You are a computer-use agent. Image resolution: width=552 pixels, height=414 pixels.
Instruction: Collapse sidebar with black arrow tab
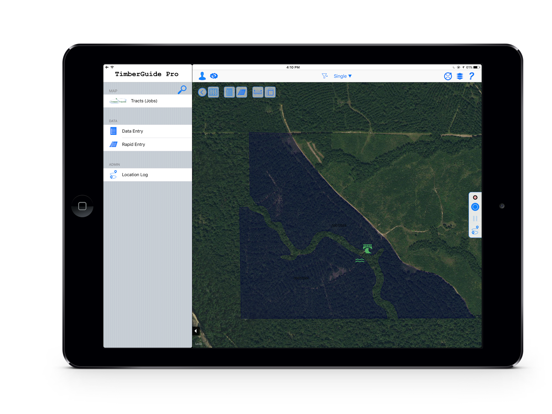(196, 331)
